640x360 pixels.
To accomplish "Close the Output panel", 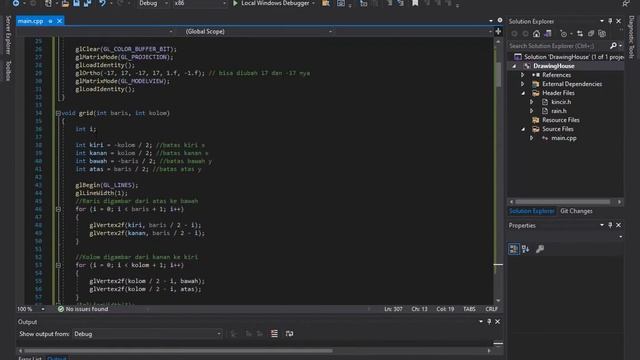I will (498, 322).
